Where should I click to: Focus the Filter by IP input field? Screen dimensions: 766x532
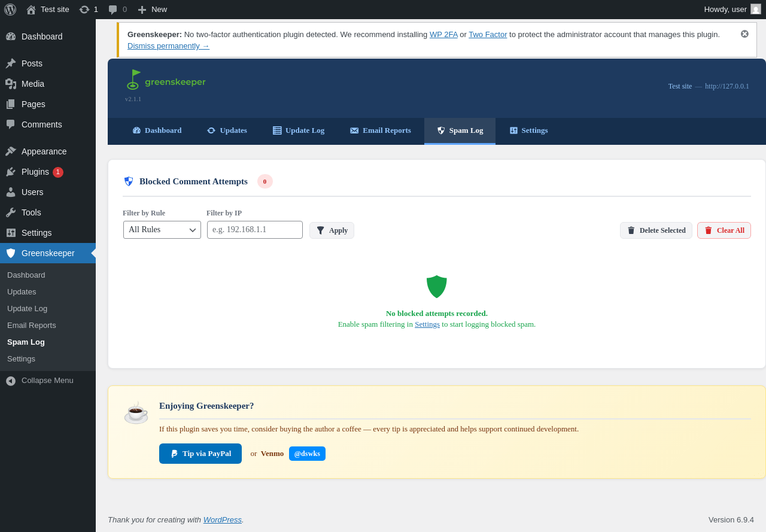tap(255, 230)
